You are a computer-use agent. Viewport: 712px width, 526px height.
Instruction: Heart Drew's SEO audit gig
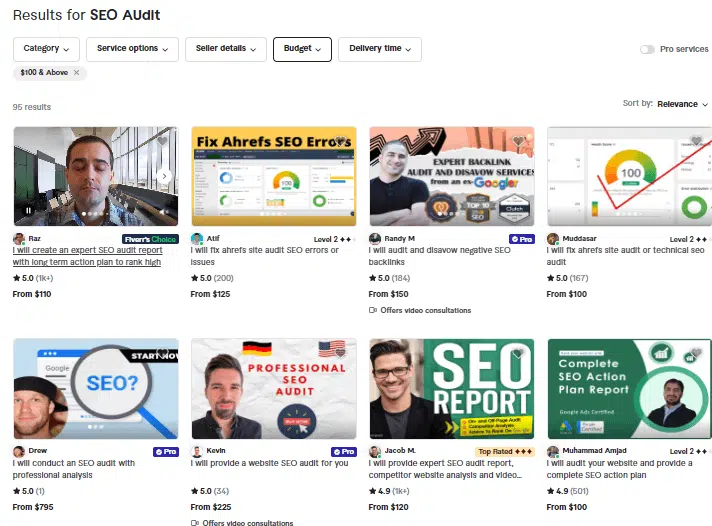162,353
